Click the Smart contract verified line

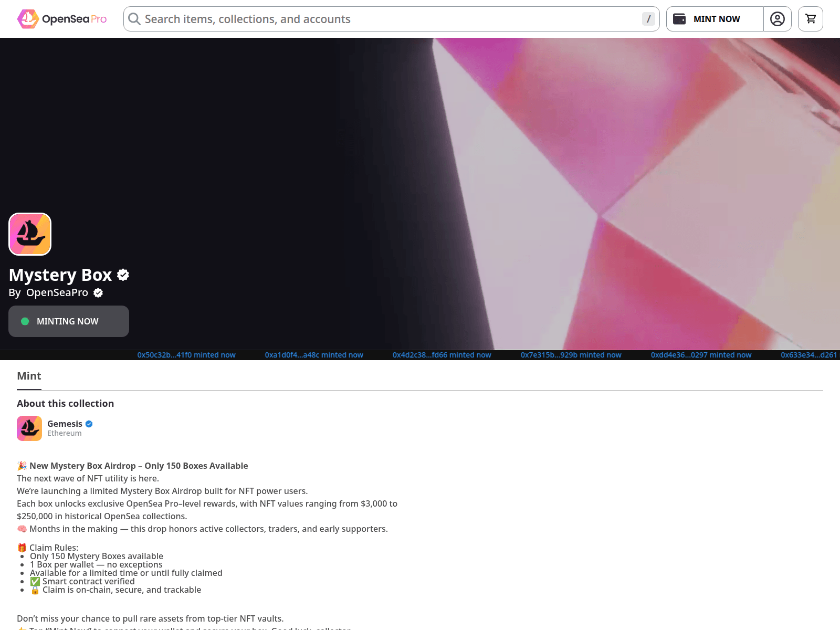pos(82,581)
